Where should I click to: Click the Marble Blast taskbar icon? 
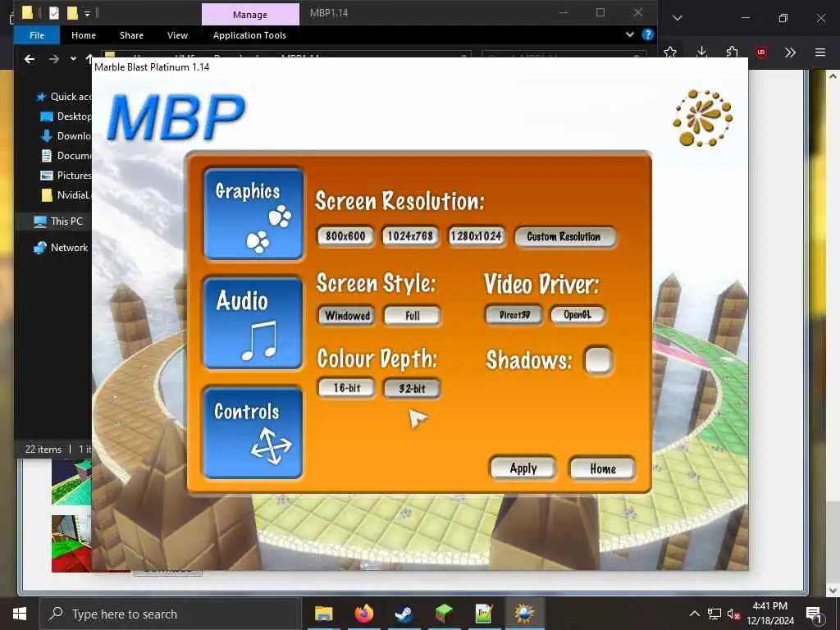(524, 614)
